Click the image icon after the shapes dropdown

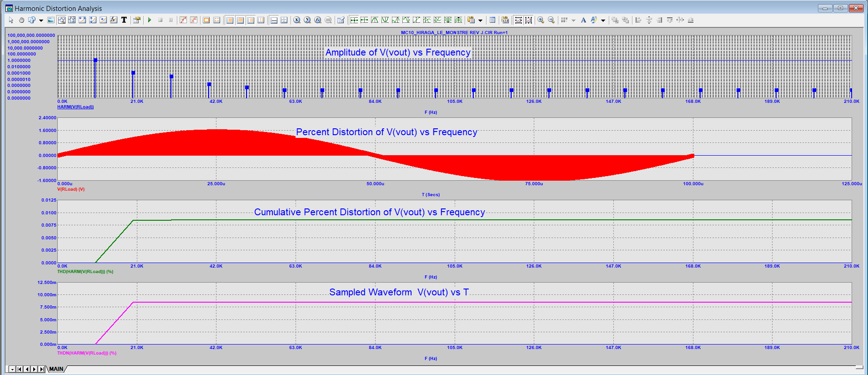[x=51, y=20]
